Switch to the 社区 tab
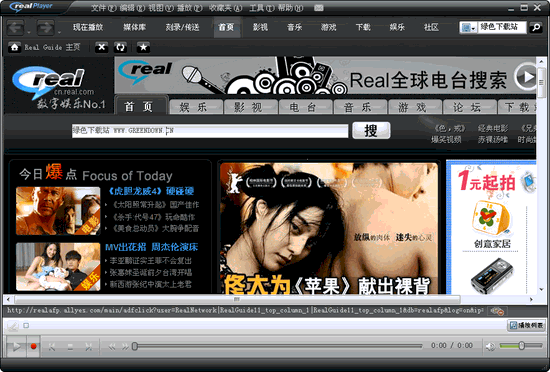 click(x=431, y=27)
